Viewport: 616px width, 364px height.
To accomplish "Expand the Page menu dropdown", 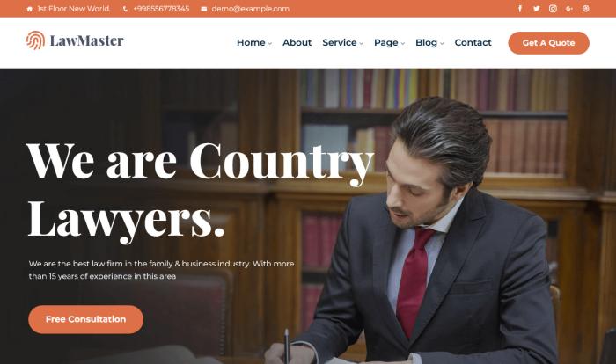I will pos(389,42).
